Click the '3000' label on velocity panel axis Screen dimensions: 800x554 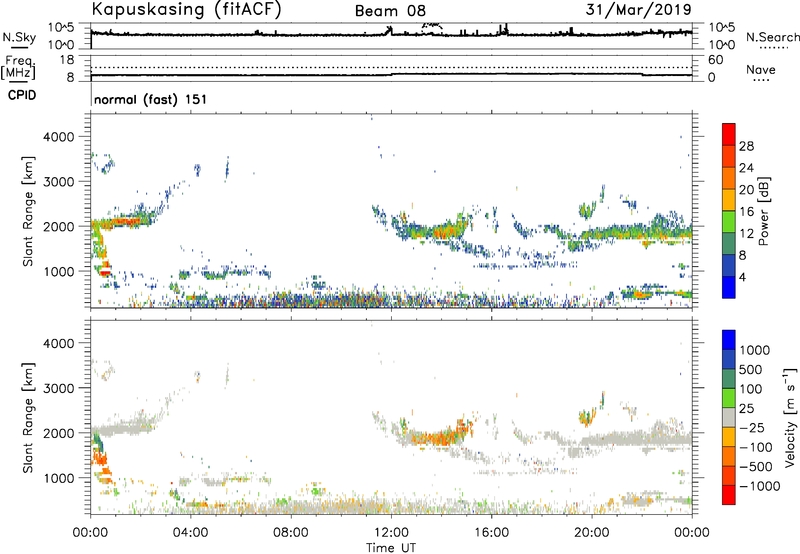(x=59, y=388)
